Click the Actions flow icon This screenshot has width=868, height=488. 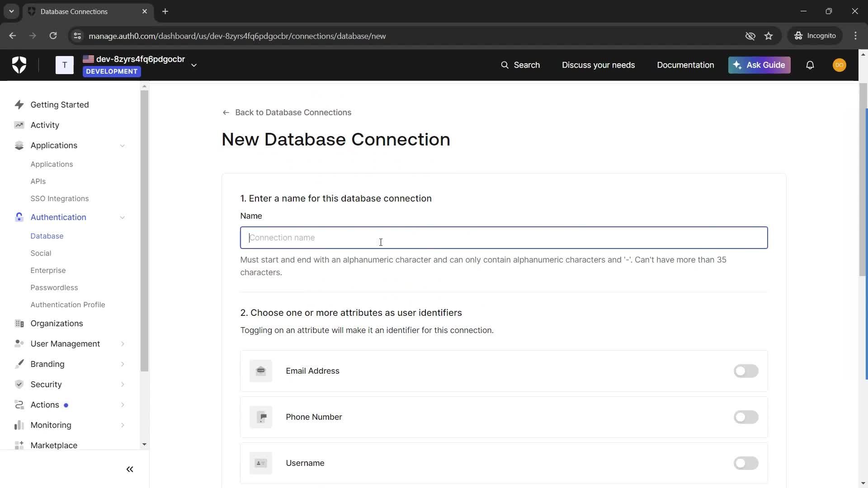[x=19, y=405]
